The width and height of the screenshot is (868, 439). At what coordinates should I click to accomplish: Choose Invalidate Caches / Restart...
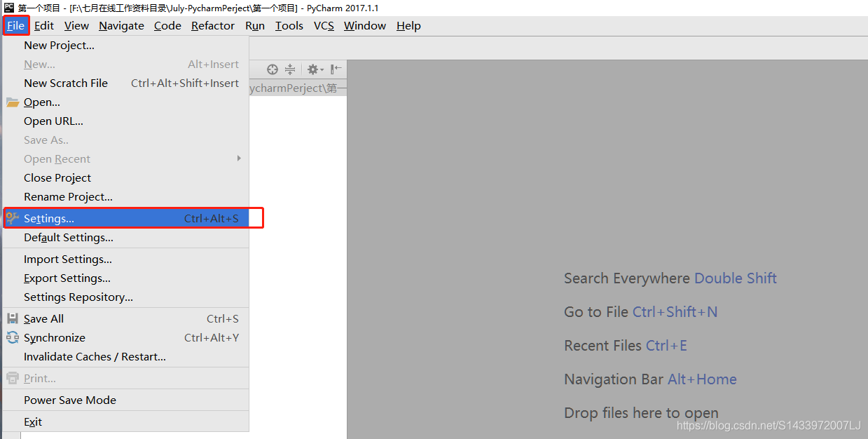click(x=126, y=357)
